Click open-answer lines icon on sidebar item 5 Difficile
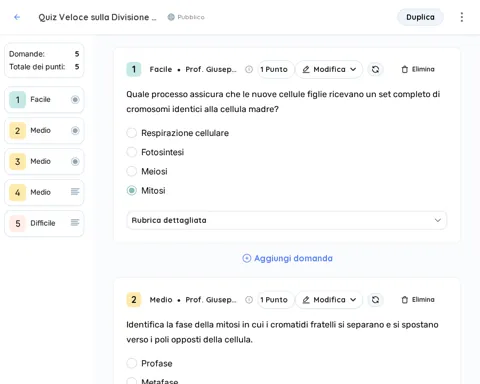 pyautogui.click(x=75, y=222)
